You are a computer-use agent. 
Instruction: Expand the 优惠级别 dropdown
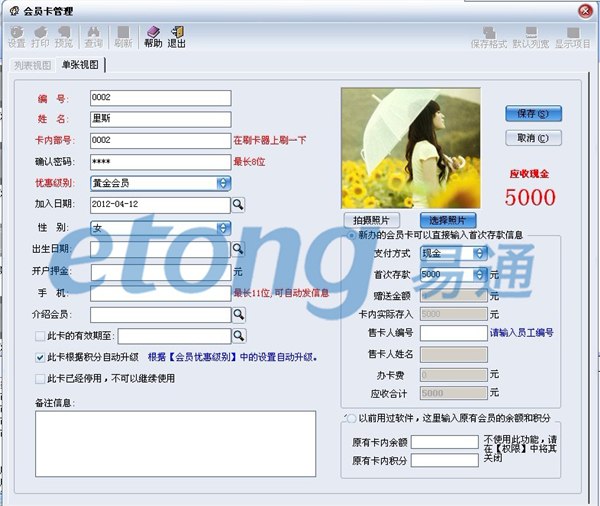tap(223, 183)
